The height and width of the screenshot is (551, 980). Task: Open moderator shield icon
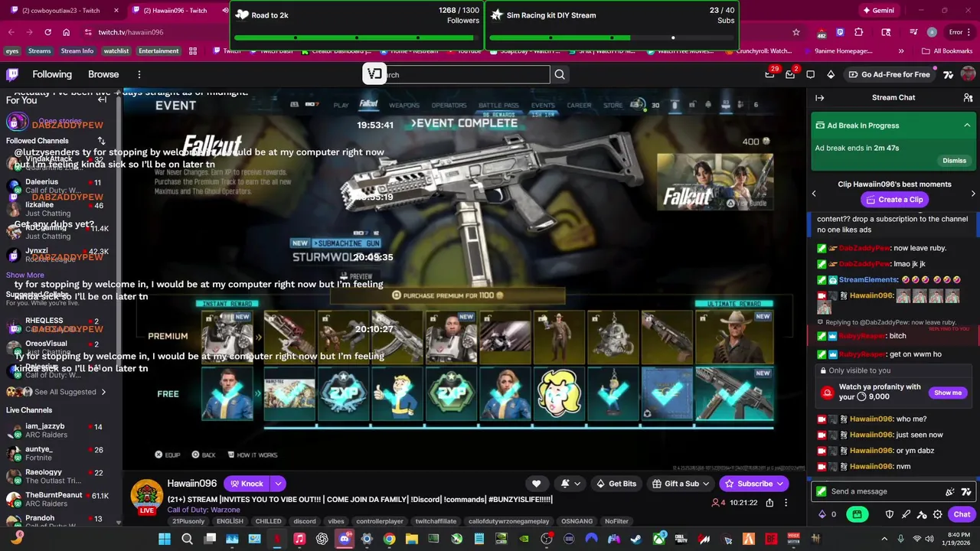[x=890, y=514]
